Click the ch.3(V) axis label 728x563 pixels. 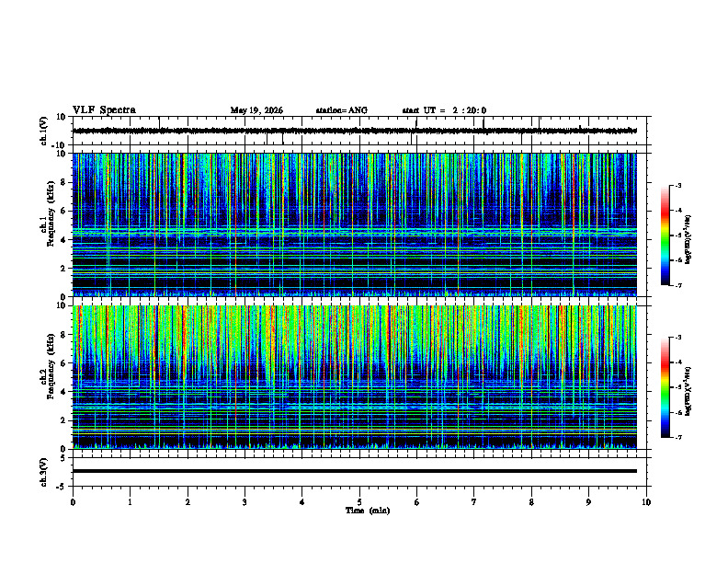click(x=44, y=472)
